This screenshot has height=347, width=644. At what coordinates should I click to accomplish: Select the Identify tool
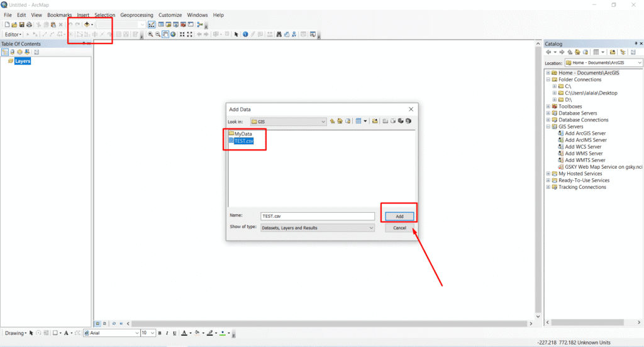245,35
